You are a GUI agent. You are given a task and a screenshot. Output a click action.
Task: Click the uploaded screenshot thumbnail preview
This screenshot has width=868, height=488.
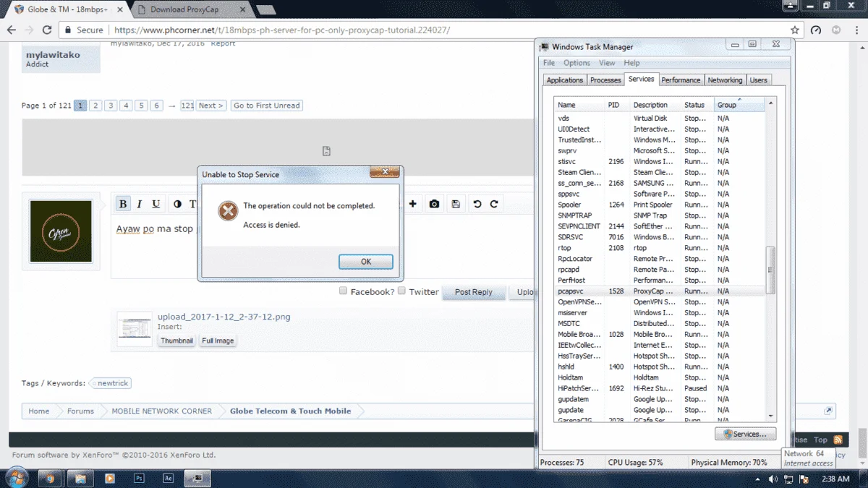[135, 329]
